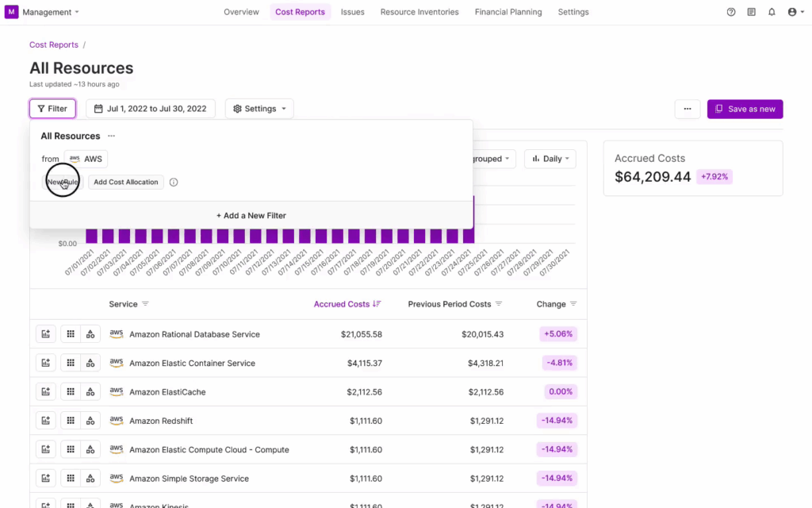812x508 pixels.
Task: Click the Previous Period Costs column header
Action: point(450,304)
